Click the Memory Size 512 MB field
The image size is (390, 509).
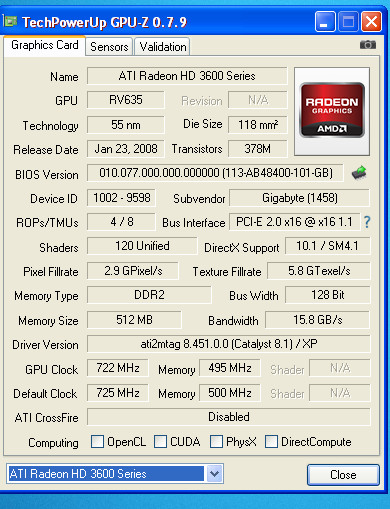point(134,320)
